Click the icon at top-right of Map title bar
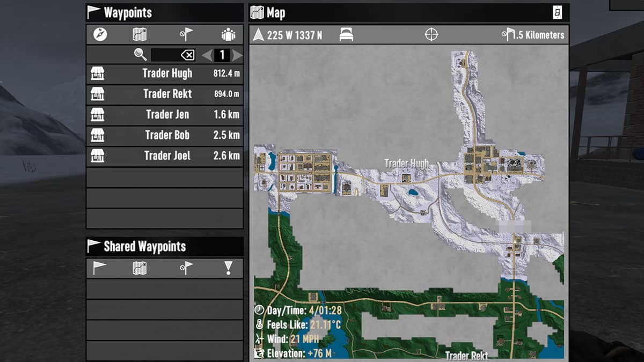This screenshot has height=362, width=644. (x=558, y=12)
